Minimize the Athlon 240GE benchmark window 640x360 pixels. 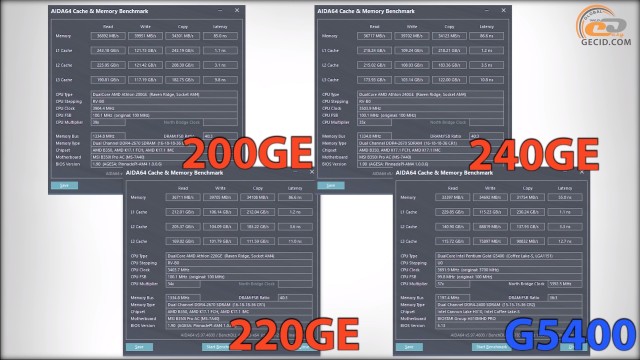[x=487, y=11]
